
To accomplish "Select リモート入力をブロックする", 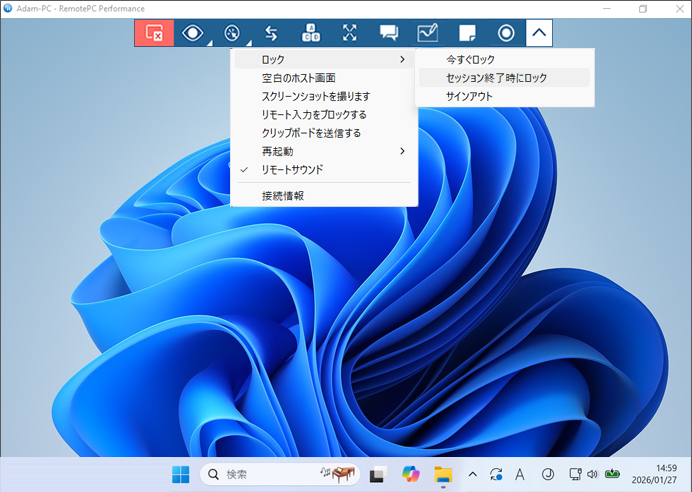I will 324,115.
